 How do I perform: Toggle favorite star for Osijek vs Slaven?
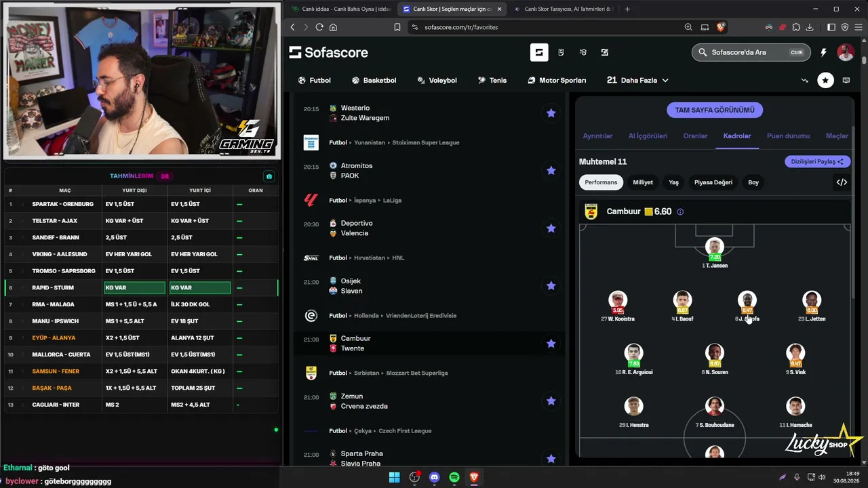551,286
